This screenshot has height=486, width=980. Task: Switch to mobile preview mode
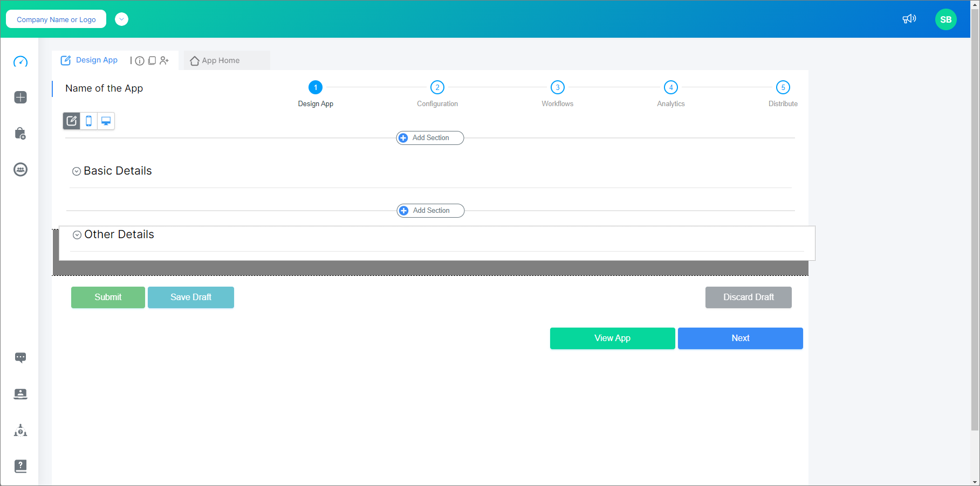point(88,121)
